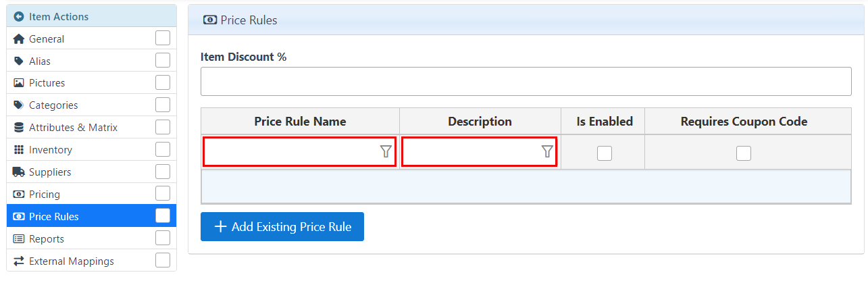Click the Alias tag icon
Screen dimensions: 868x281
pyautogui.click(x=19, y=61)
